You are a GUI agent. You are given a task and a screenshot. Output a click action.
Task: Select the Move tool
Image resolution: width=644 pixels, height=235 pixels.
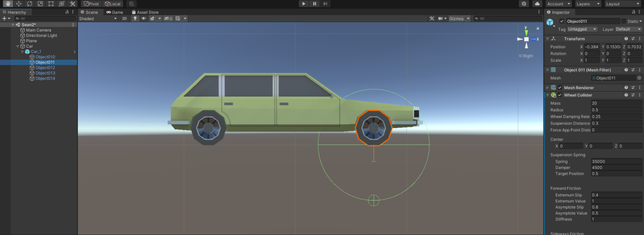coord(18,4)
